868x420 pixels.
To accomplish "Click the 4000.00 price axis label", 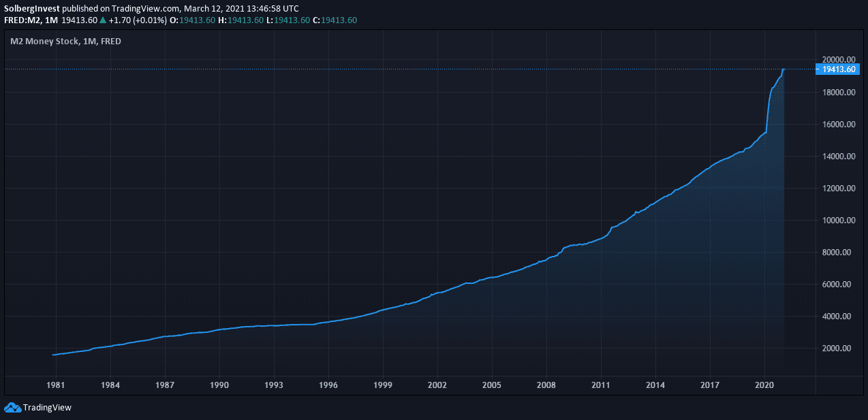I will [x=838, y=317].
